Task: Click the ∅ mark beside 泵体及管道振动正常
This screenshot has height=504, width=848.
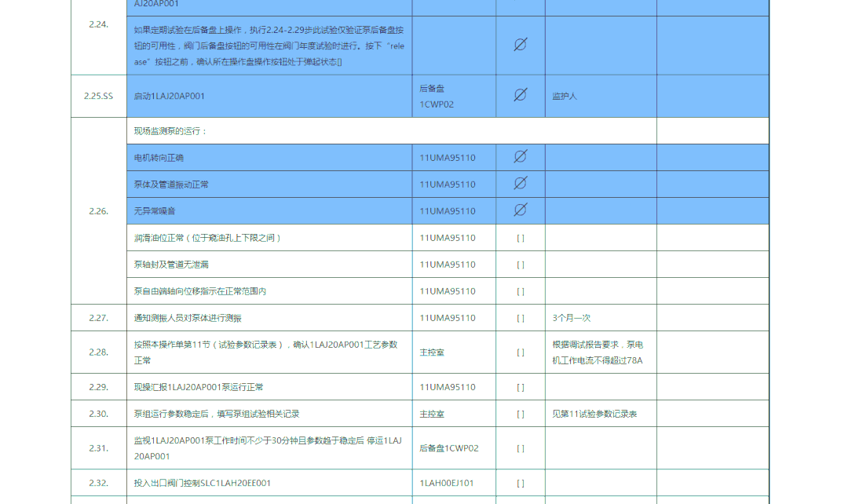Action: click(520, 184)
